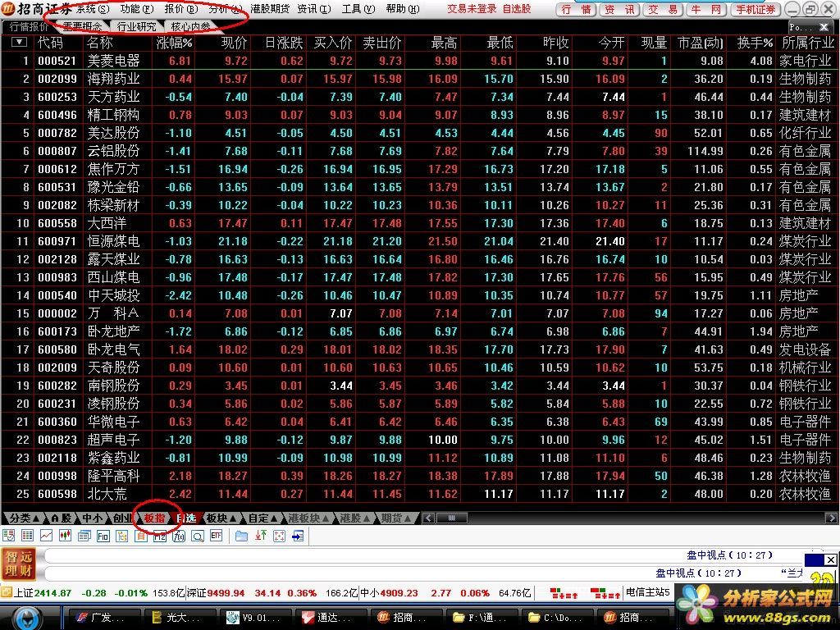Open the F:\通 folder taskbar item
This screenshot has height=630, width=840.
tap(481, 618)
